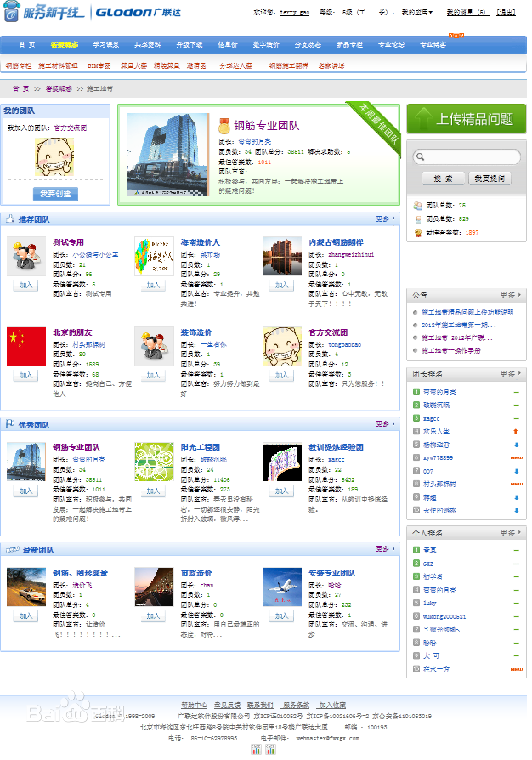Screen dimensions: 532x760
Task: Click wukong2000621 in 个人排名
Action: 444,616
